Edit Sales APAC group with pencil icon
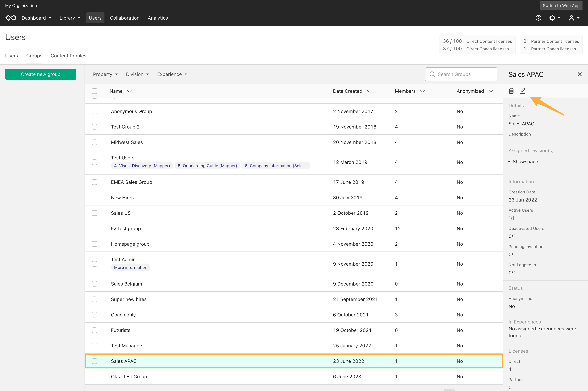The height and width of the screenshot is (391, 588). click(522, 91)
